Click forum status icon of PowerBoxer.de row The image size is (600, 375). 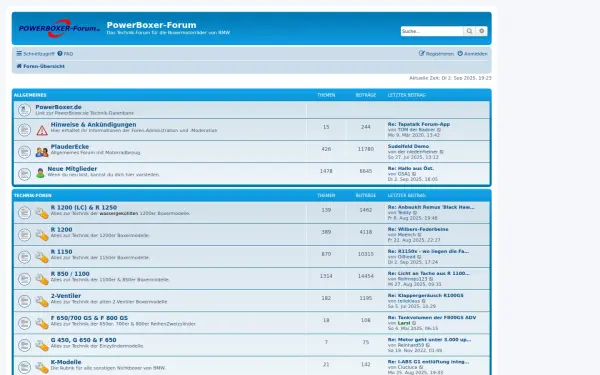(24, 110)
